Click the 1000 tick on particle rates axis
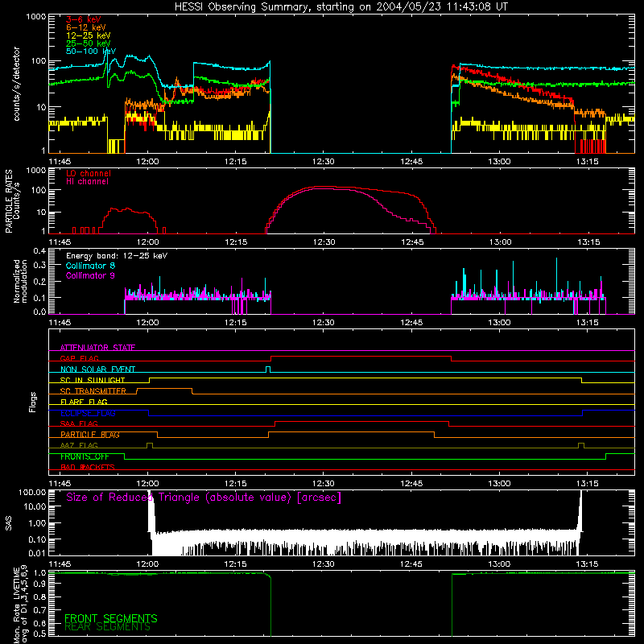Screen dimensions: 644x644 [36, 171]
